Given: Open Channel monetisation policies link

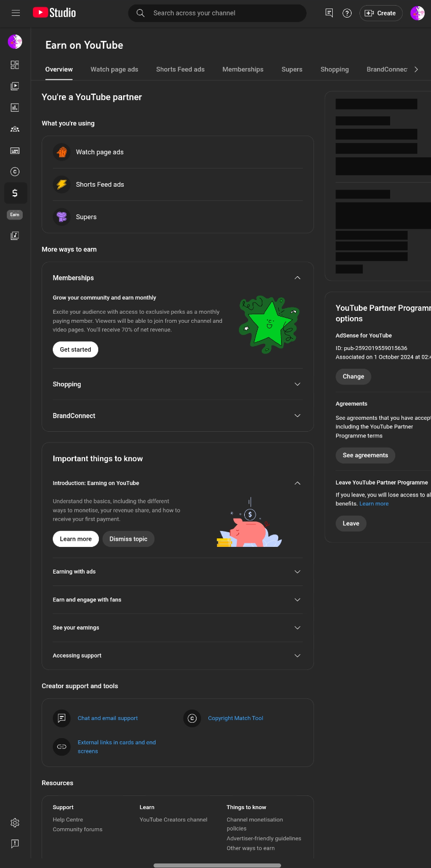Looking at the screenshot, I should [x=254, y=824].
